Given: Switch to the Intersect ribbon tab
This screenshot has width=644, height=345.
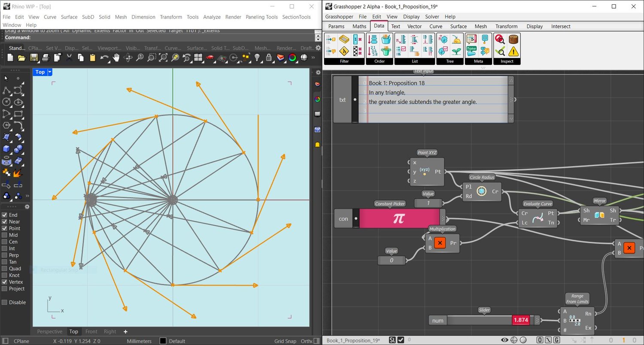Looking at the screenshot, I should coord(561,26).
